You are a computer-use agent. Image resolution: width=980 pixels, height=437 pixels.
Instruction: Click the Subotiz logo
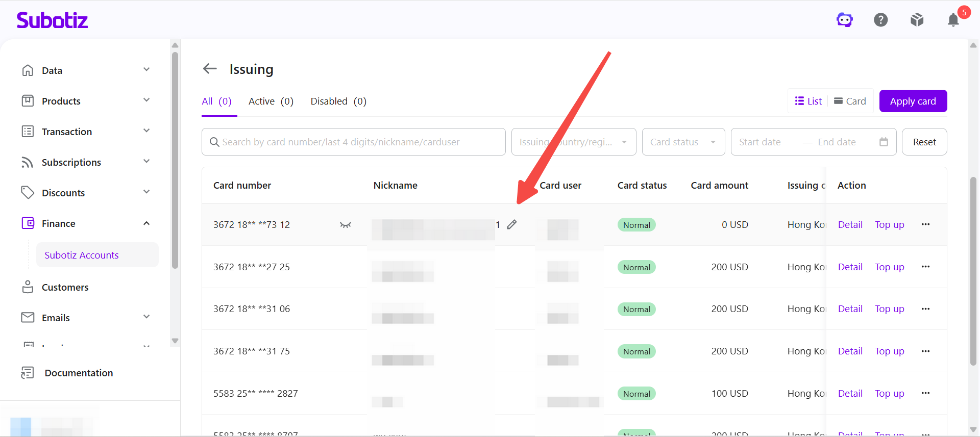point(52,20)
